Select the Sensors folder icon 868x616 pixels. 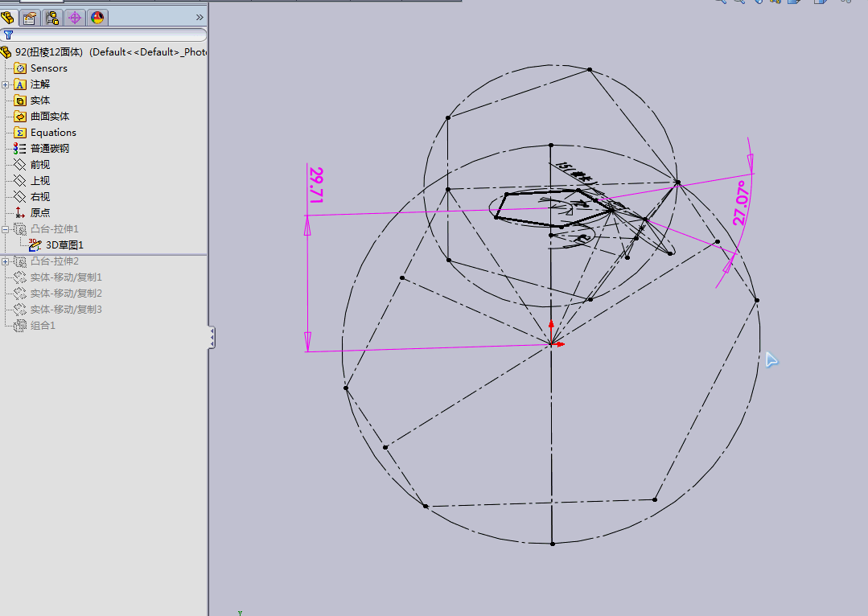click(20, 68)
